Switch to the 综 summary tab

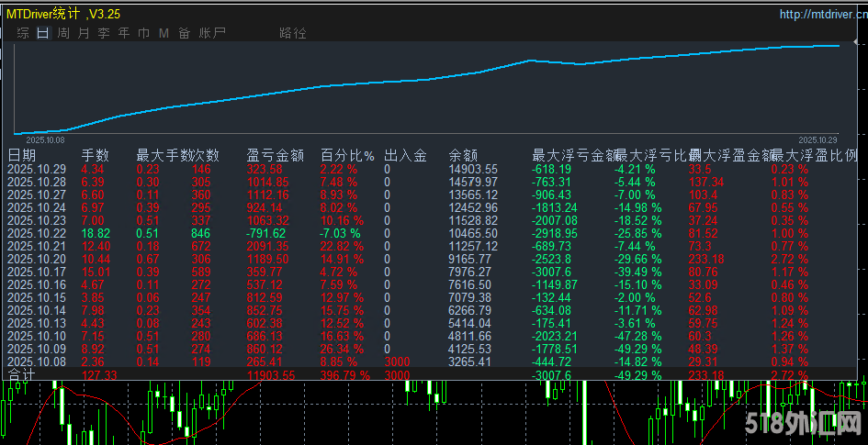point(23,33)
